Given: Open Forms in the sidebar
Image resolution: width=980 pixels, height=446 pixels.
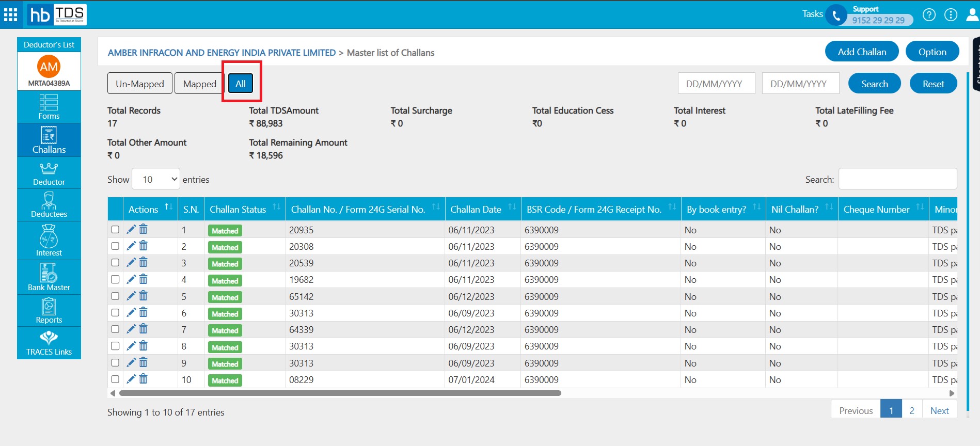Looking at the screenshot, I should click(x=49, y=107).
